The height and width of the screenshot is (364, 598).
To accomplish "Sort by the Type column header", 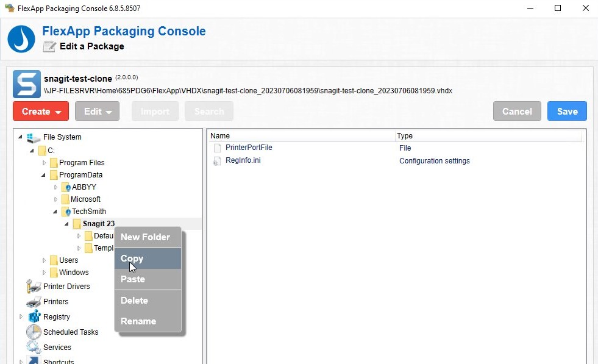I will tap(488, 136).
